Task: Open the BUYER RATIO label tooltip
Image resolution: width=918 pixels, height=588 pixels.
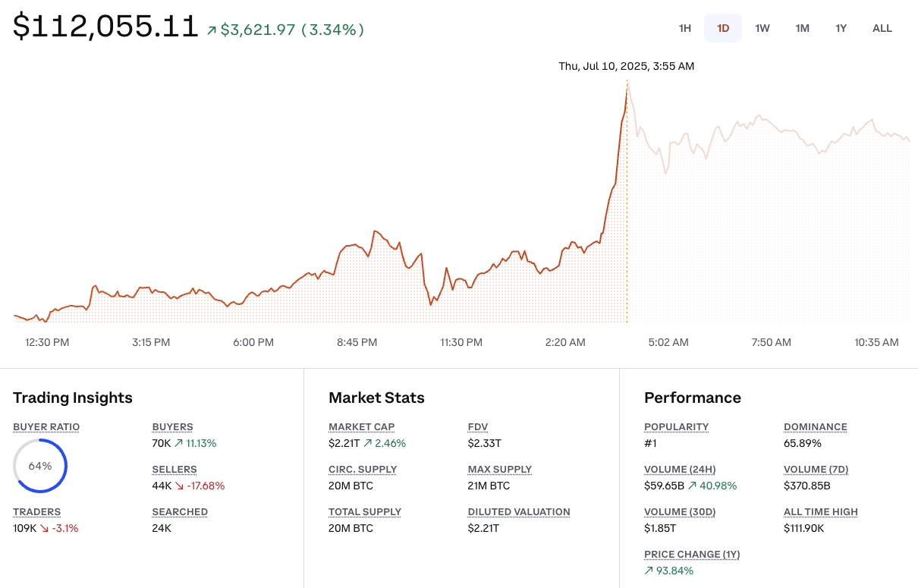Action: (46, 427)
